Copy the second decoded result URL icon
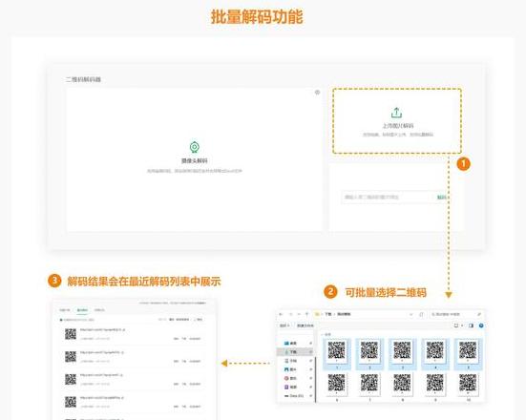Screen dimensions: 526x420 click(122, 352)
